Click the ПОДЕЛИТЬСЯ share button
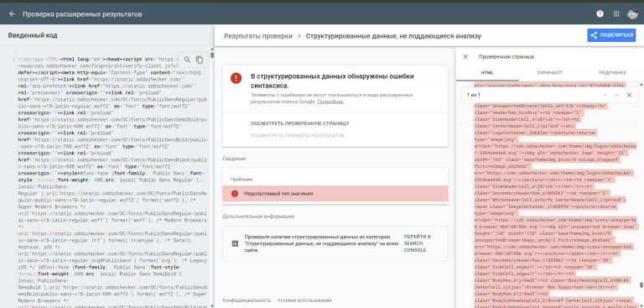Screen dimensions: 644x308 click(x=611, y=35)
